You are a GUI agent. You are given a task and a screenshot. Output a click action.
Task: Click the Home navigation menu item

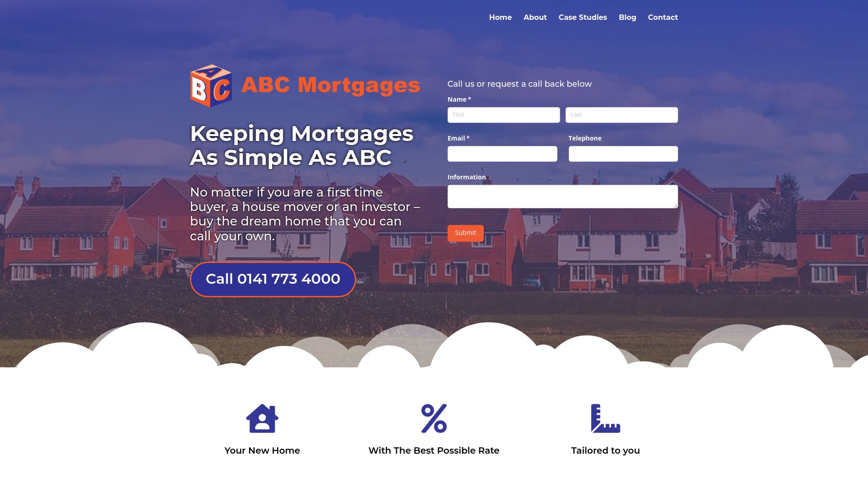pos(500,17)
